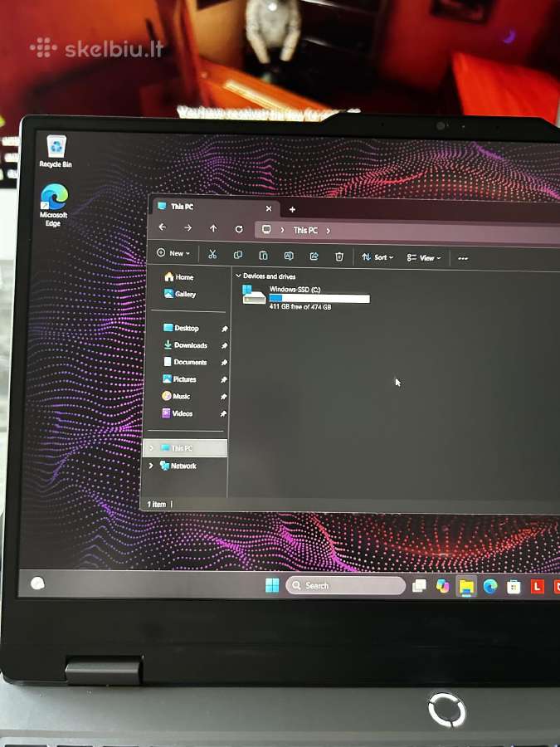Screen dimensions: 560x747
Task: Click the Delete trash icon
Action: (339, 256)
